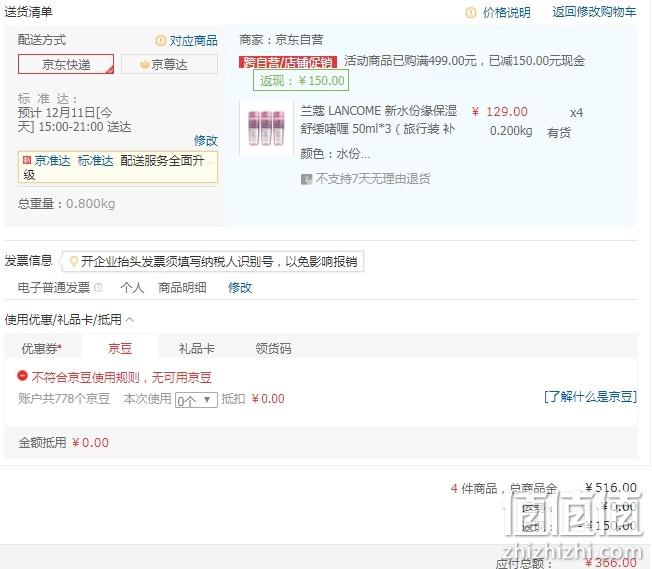
Task: Click the 金额抵用 ¥0.00 text
Action: (x=64, y=443)
